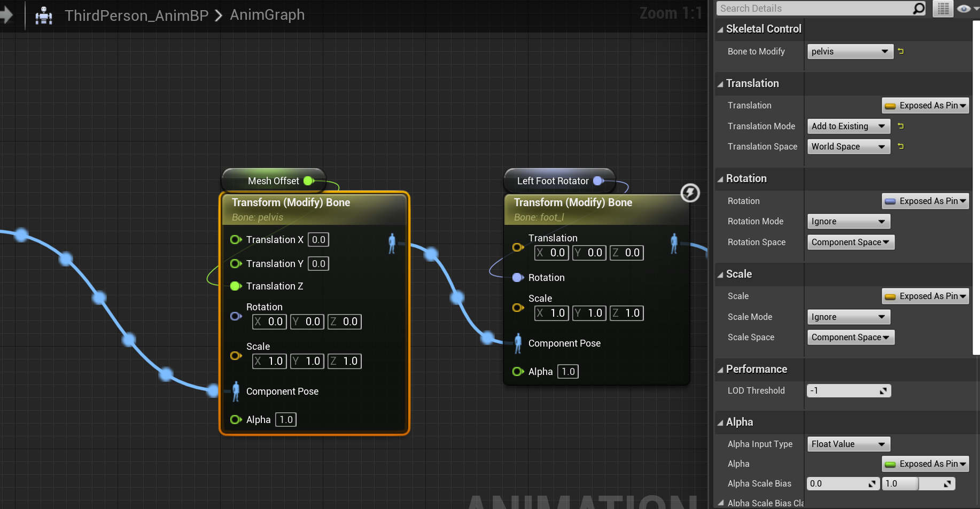Select the foot_l Transform (Modify) Bone title
This screenshot has height=509, width=980.
573,202
